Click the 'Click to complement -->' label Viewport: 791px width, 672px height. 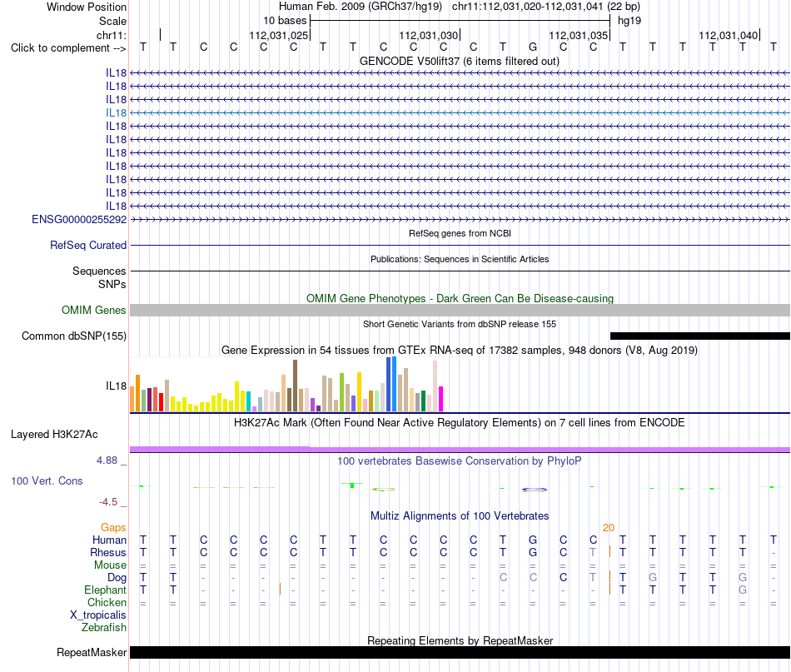coord(68,48)
